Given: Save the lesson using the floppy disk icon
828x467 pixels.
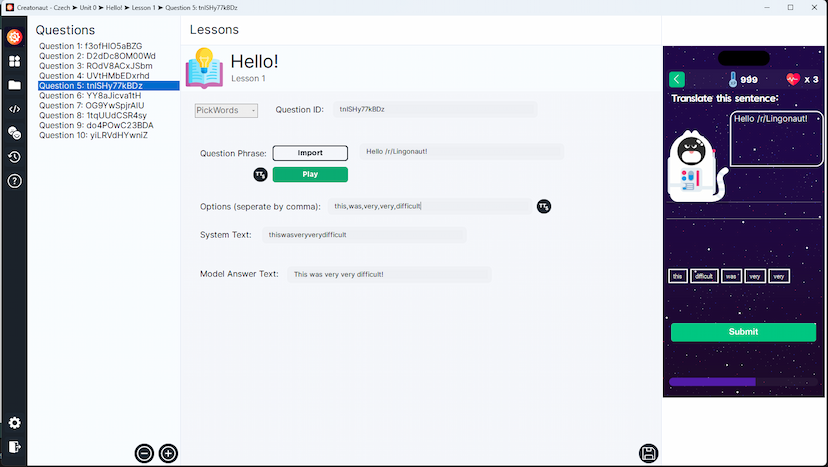Looking at the screenshot, I should click(648, 453).
